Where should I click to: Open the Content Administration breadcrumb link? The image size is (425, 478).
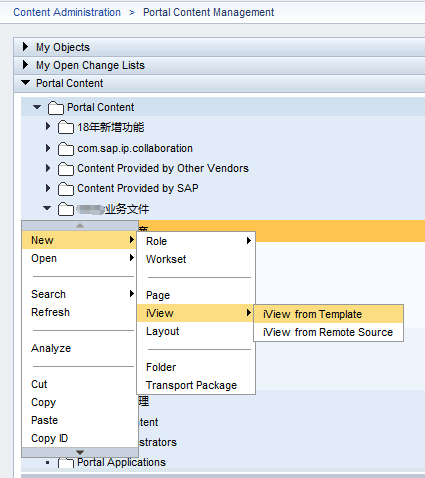click(x=67, y=12)
